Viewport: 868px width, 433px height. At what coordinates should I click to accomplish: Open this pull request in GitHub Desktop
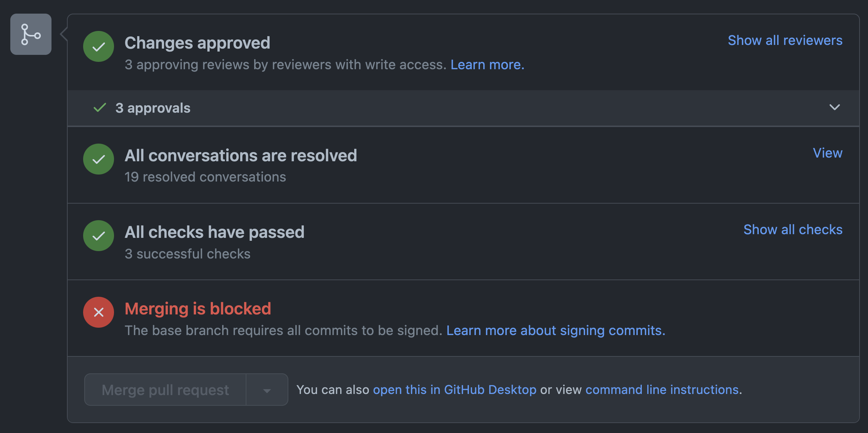455,389
